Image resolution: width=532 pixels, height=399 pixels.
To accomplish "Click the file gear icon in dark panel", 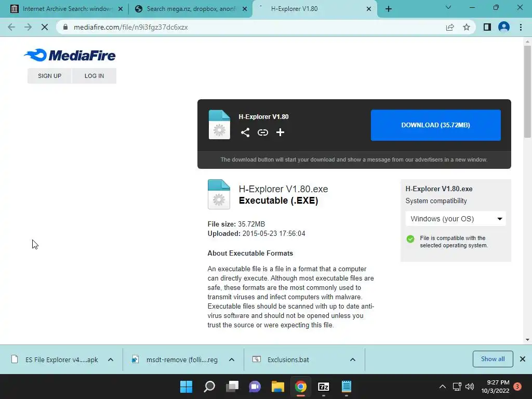I will (x=219, y=125).
